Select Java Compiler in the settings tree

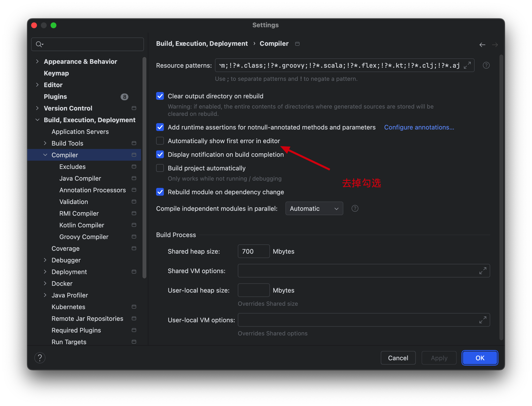[80, 178]
